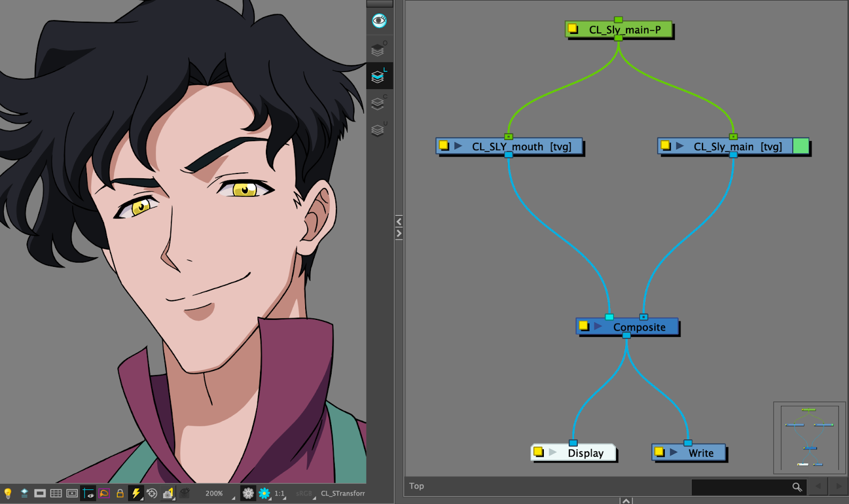Expand the Write node properties arrow

673,453
